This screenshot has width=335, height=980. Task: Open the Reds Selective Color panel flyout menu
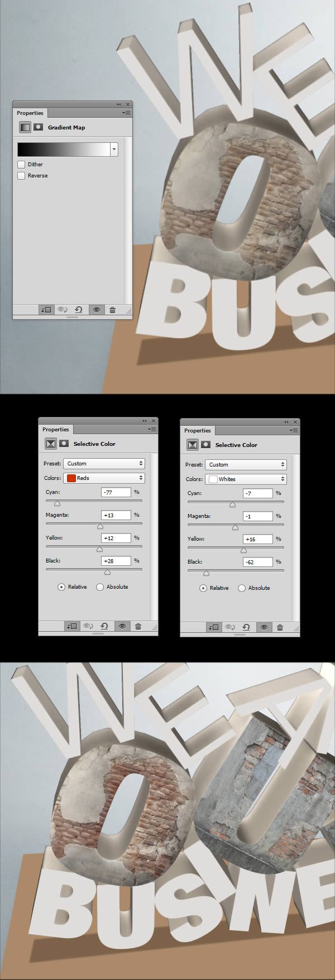tap(152, 429)
